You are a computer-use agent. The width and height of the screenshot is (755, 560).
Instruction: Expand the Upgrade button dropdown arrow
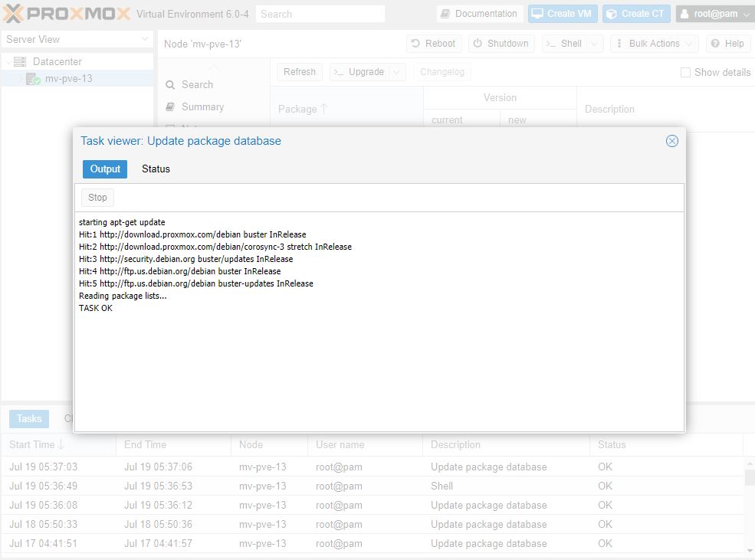(x=397, y=72)
